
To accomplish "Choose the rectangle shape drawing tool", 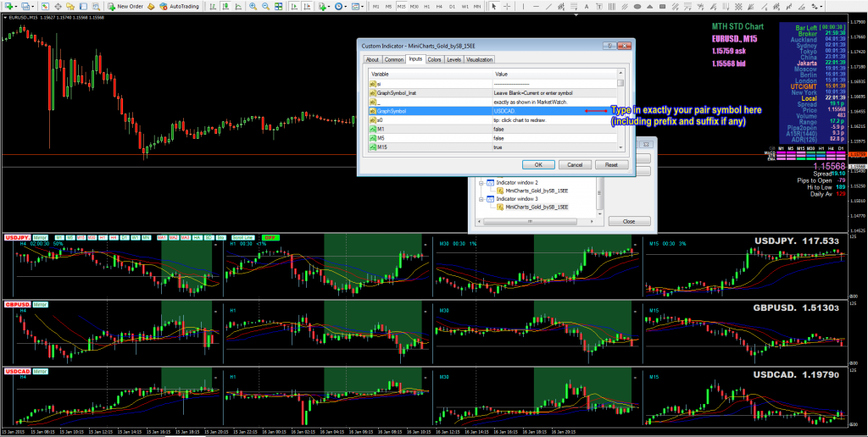I will pos(662,7).
